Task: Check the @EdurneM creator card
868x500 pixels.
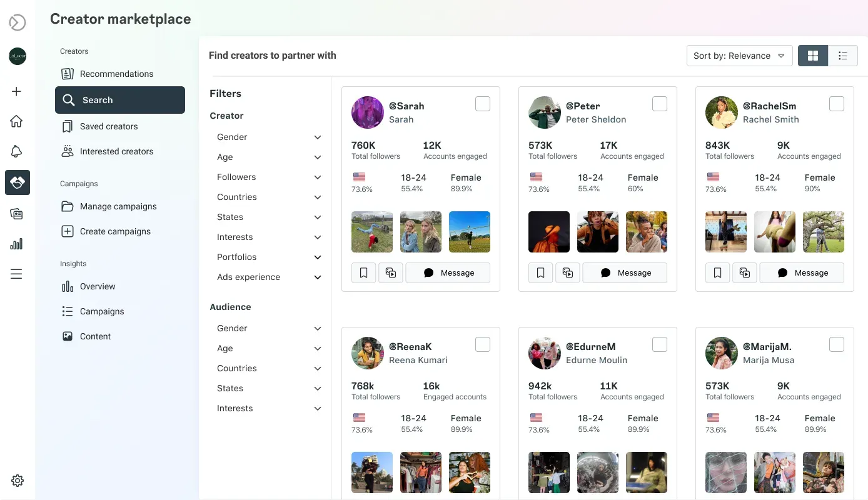Action: [659, 344]
